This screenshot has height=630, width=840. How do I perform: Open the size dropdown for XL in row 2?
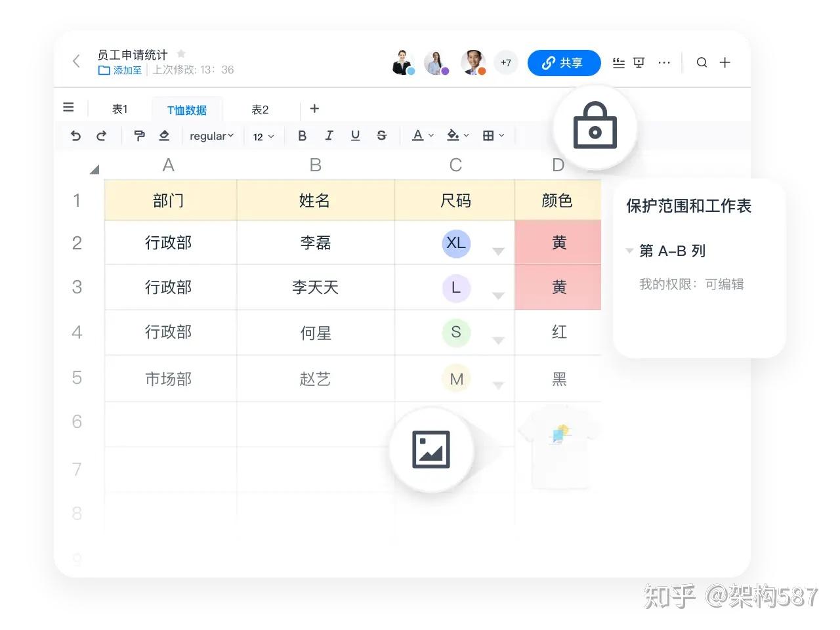[499, 251]
